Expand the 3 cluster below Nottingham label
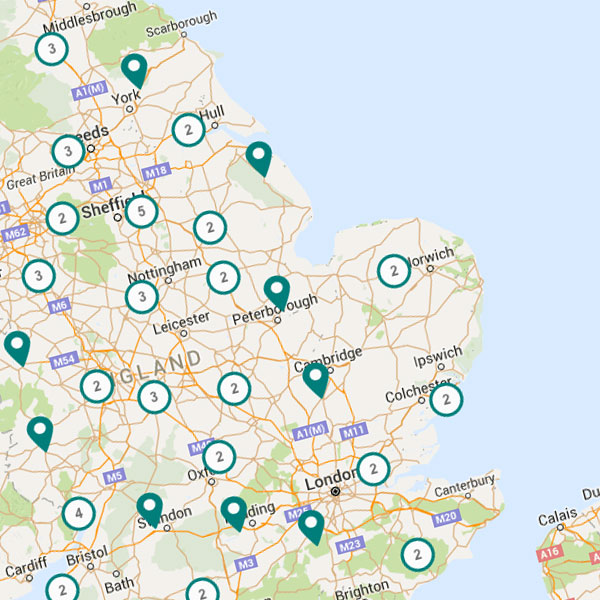This screenshot has width=600, height=600. [142, 297]
